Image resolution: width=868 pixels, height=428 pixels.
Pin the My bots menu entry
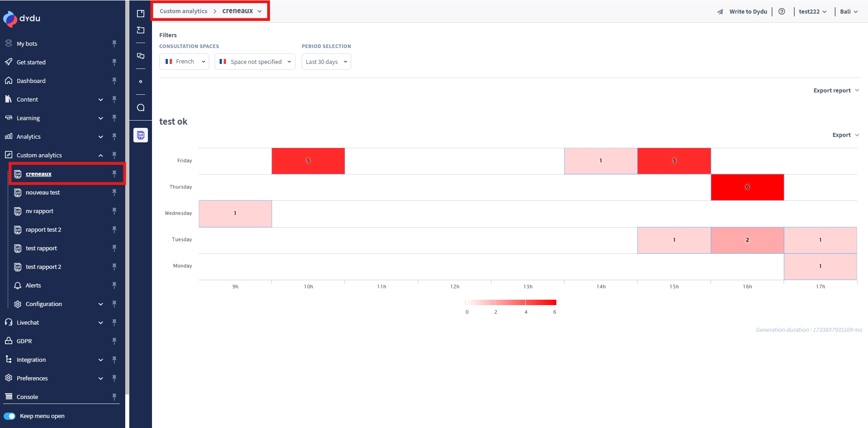click(114, 44)
